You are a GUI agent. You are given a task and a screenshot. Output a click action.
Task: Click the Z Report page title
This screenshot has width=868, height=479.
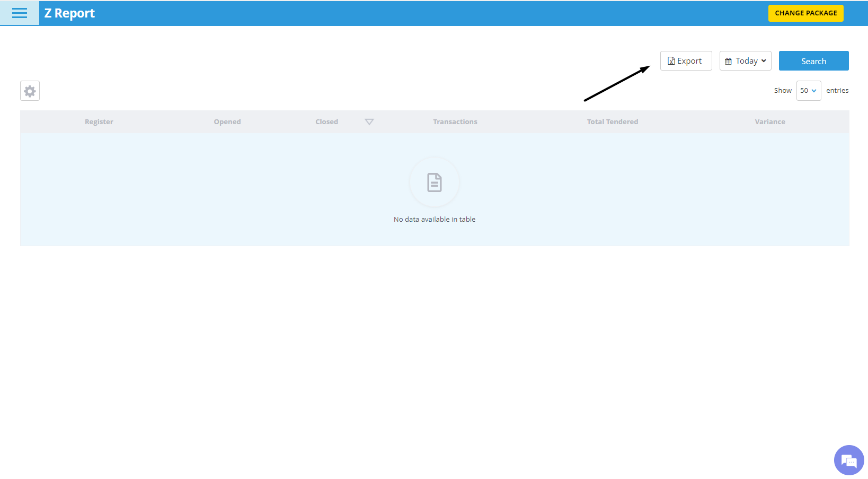pyautogui.click(x=69, y=13)
